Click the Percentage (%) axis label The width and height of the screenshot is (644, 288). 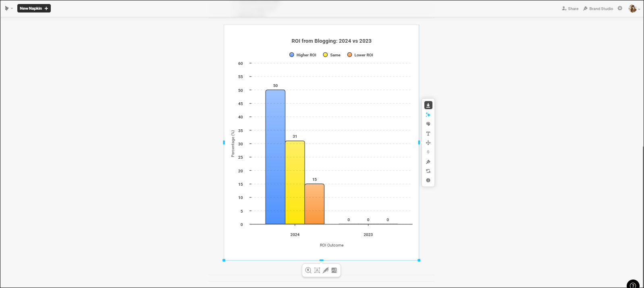tap(233, 144)
